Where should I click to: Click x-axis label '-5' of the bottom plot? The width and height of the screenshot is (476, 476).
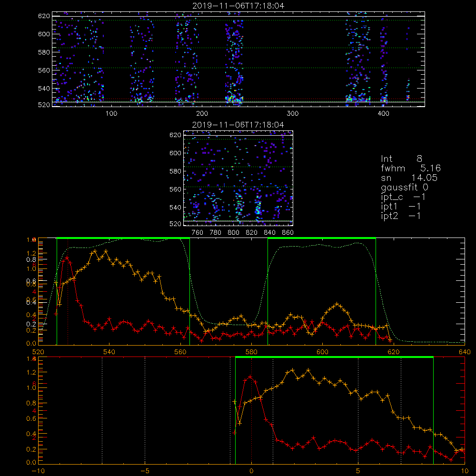click(145, 471)
